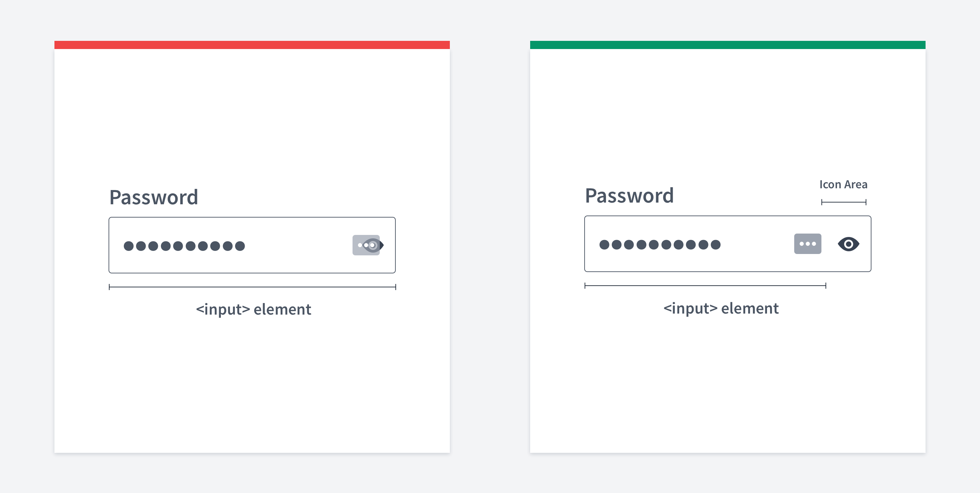Click the green bar atop the right card
The image size is (980, 493).
[728, 45]
